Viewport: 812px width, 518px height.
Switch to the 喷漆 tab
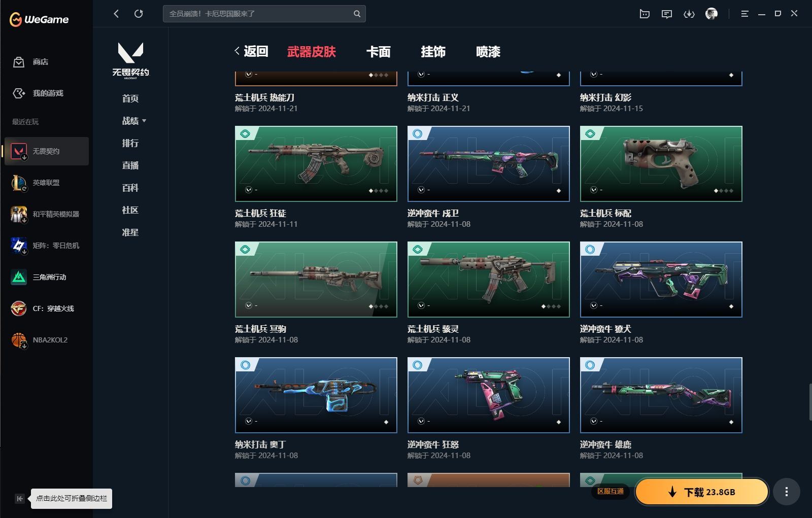[488, 52]
